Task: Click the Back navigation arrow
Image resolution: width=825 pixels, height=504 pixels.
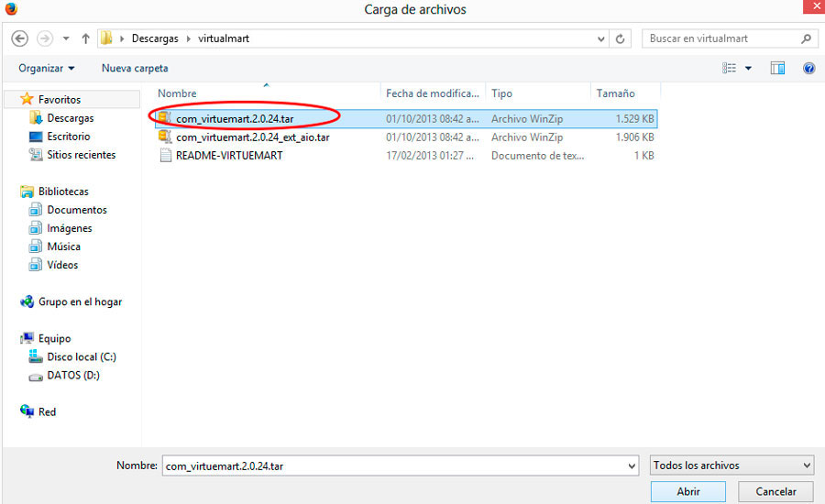Action: click(x=20, y=39)
